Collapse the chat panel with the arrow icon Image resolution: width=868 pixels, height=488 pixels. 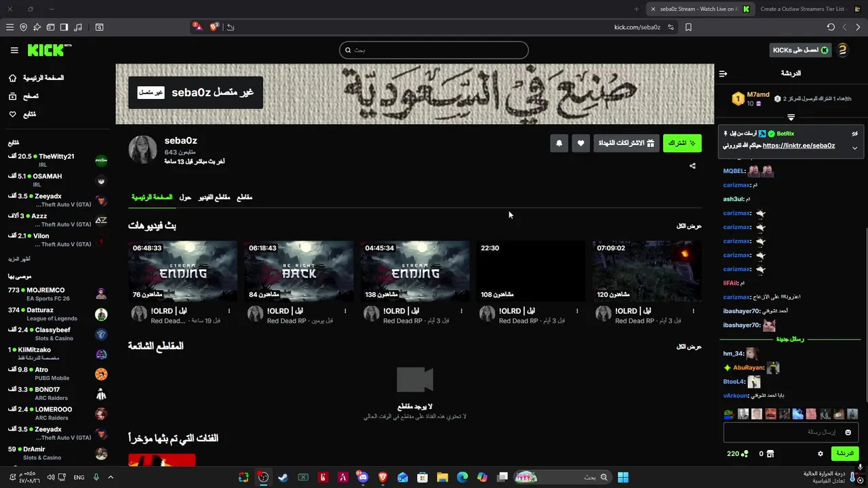coord(723,73)
